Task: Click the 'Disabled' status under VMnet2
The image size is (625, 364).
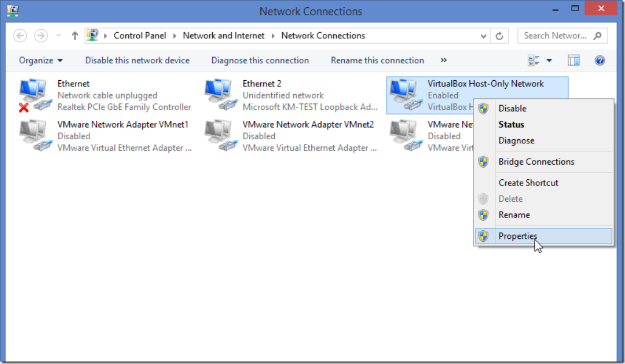Action: (259, 136)
